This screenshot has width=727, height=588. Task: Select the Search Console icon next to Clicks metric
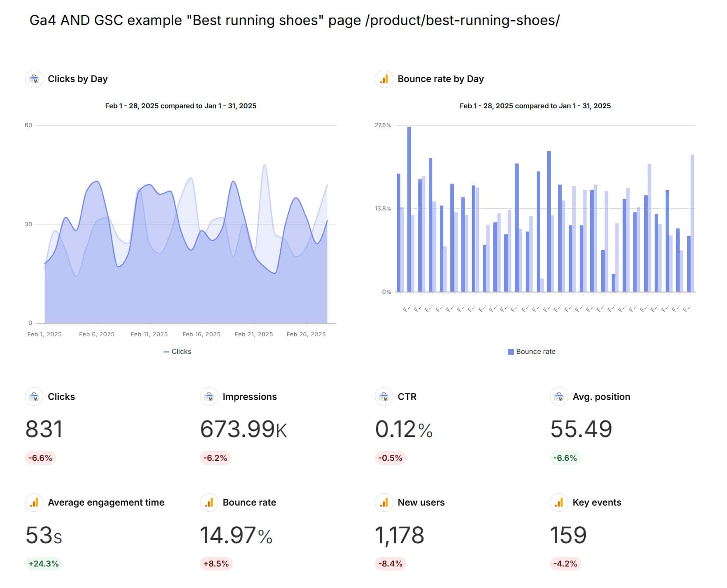[x=34, y=396]
